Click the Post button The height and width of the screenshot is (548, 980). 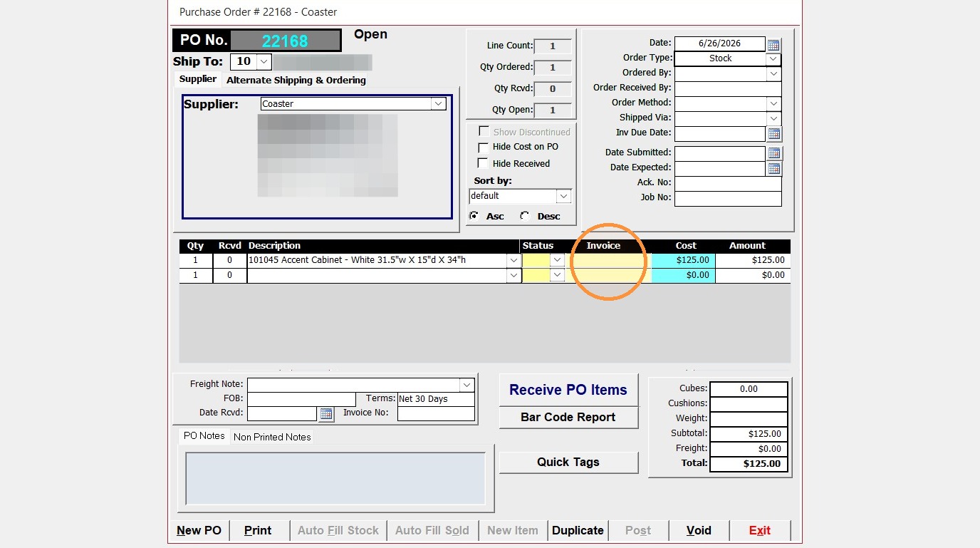638,530
